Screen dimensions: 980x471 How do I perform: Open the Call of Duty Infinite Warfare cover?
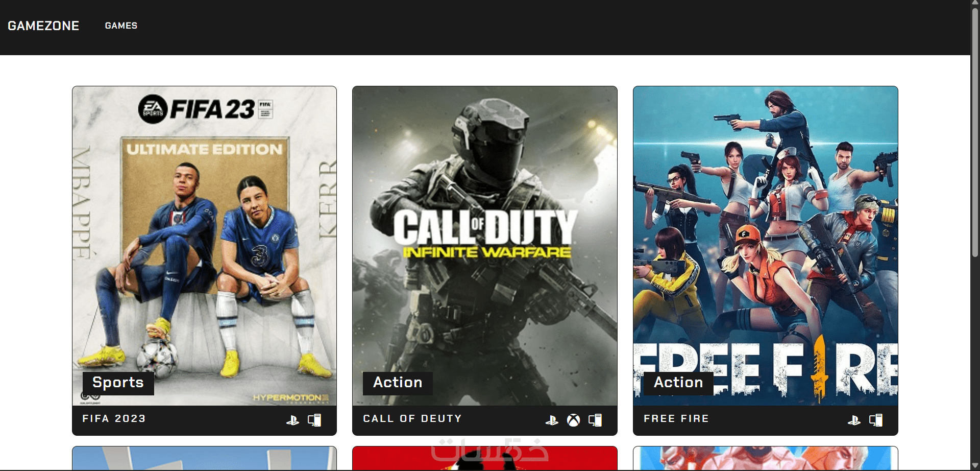coord(485,246)
